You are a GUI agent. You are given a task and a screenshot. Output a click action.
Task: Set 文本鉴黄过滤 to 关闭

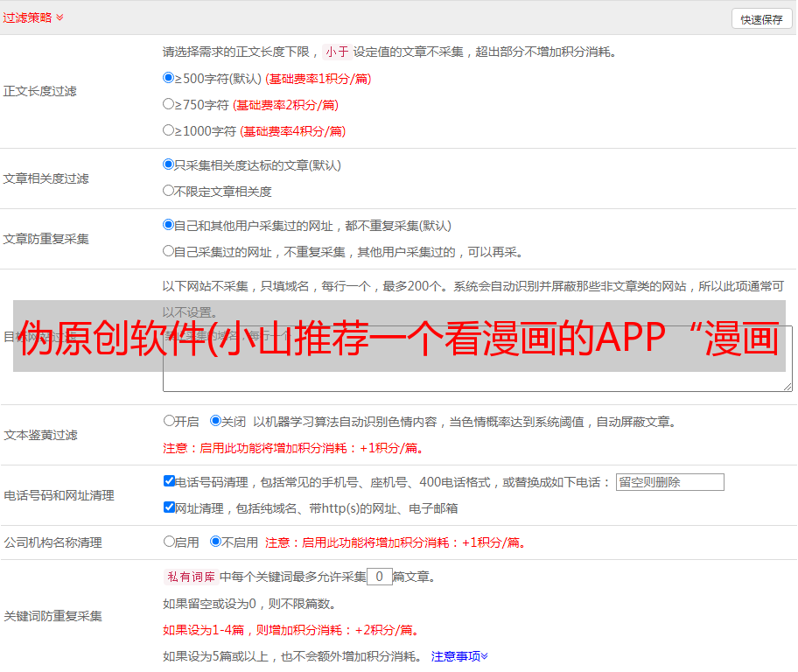216,421
